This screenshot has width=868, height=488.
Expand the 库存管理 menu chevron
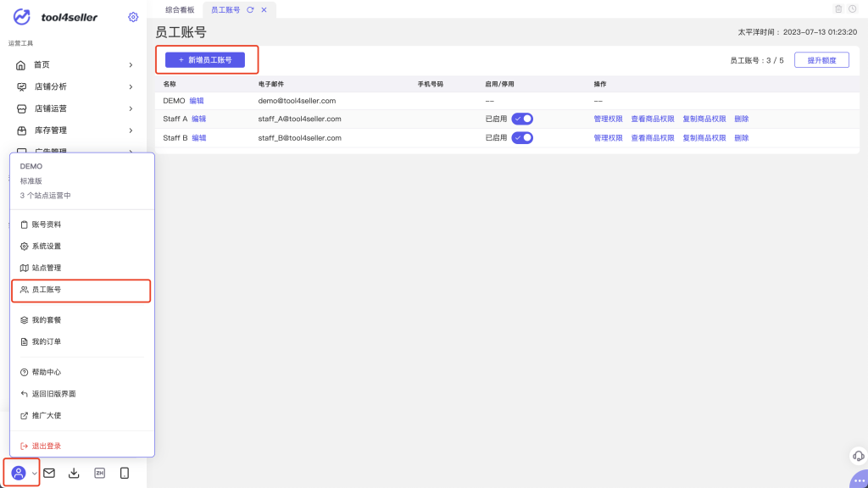click(x=131, y=130)
